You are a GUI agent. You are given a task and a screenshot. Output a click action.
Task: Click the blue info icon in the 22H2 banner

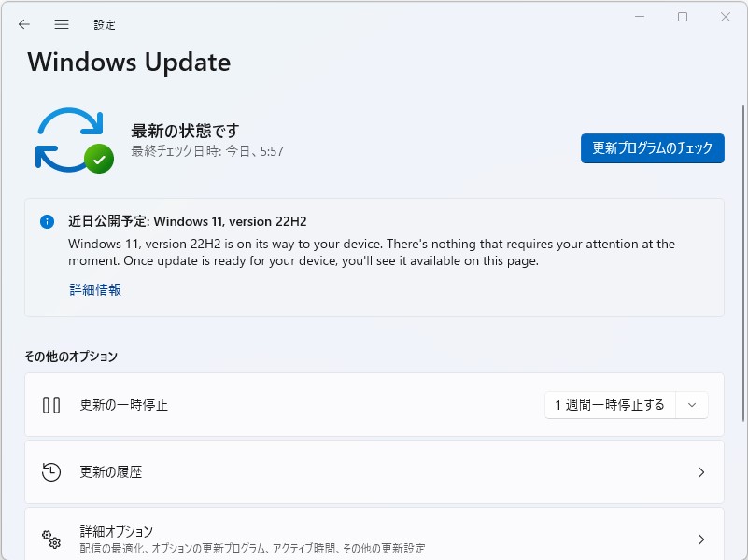[x=46, y=221]
